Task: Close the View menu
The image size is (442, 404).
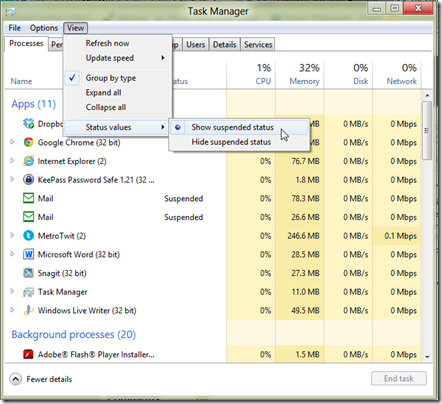Action: [76, 28]
